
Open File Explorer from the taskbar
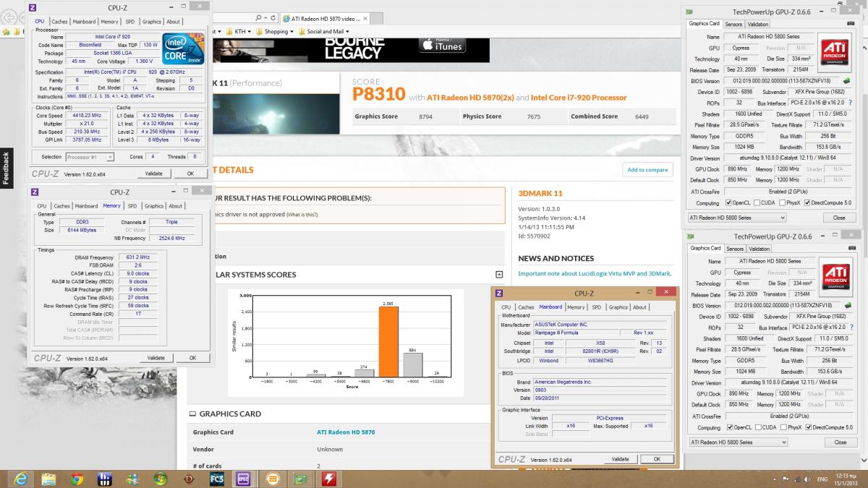pos(50,478)
